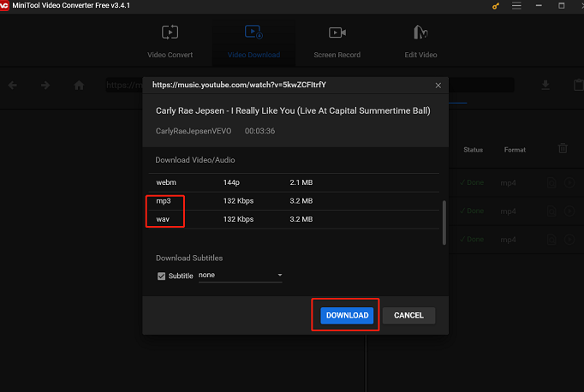
Task: Open file location for first Done item
Action: tap(551, 183)
